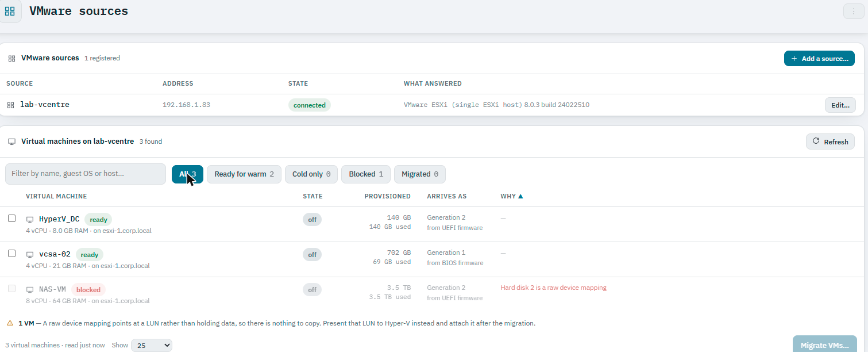
Task: Click the monitor icon next to NAS-VM
Action: (x=30, y=290)
